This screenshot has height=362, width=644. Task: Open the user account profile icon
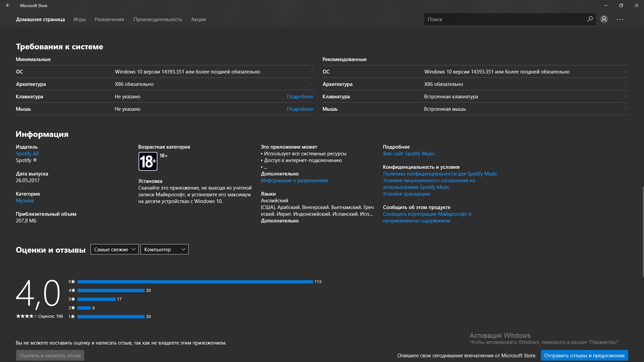coord(604,19)
